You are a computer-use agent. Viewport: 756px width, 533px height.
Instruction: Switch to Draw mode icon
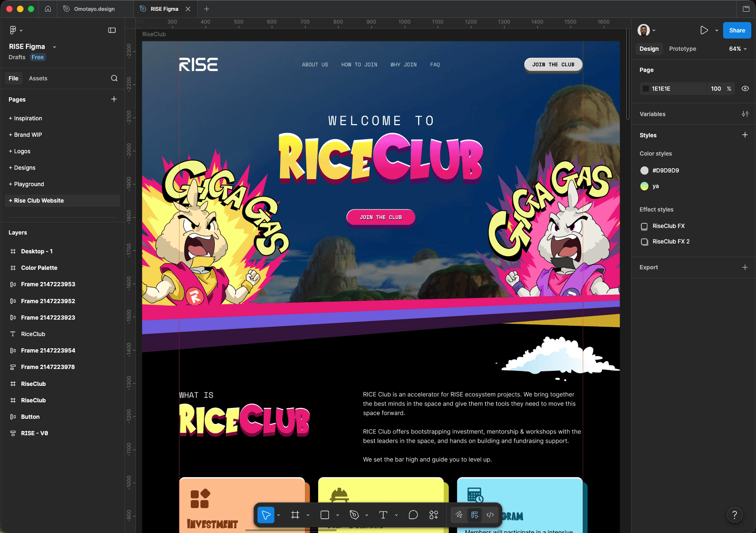click(x=459, y=515)
